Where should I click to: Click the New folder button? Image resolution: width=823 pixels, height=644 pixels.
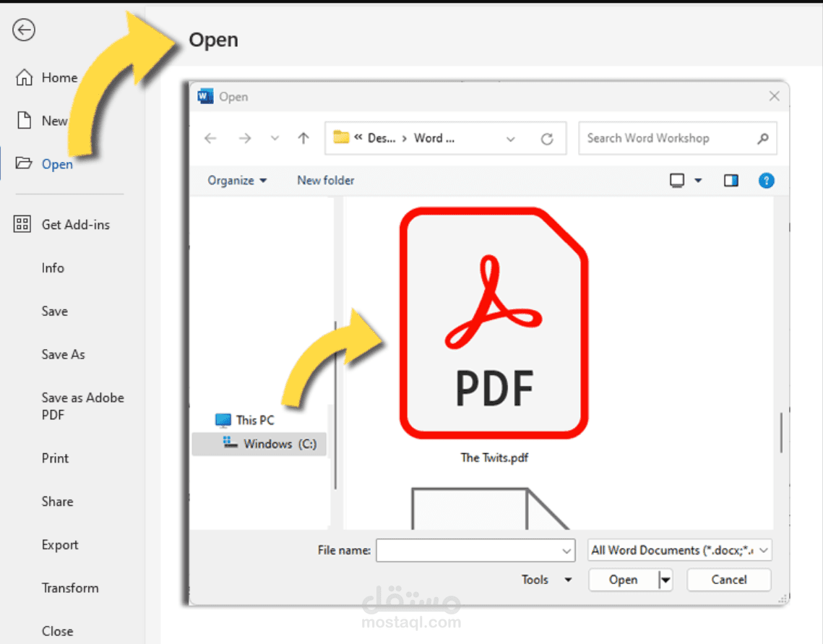click(x=325, y=180)
